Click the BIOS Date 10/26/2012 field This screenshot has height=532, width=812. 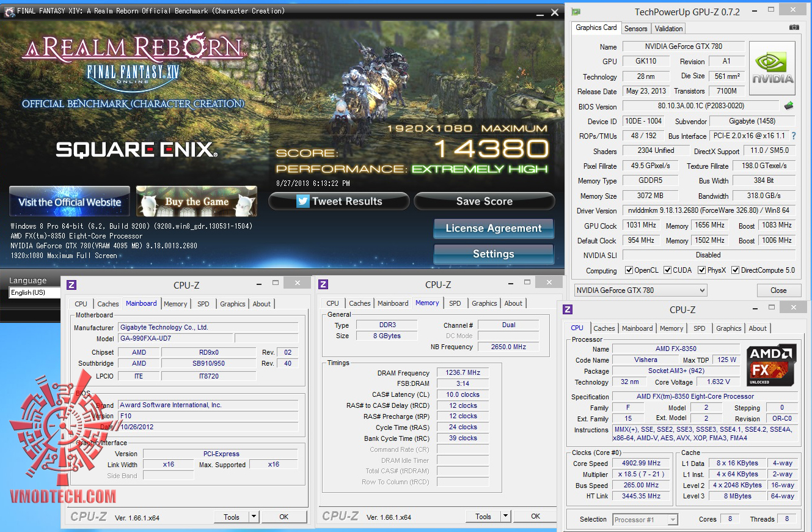click(x=208, y=427)
